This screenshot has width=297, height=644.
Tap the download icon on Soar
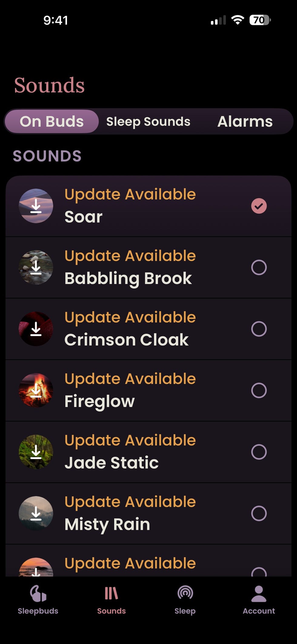[36, 206]
